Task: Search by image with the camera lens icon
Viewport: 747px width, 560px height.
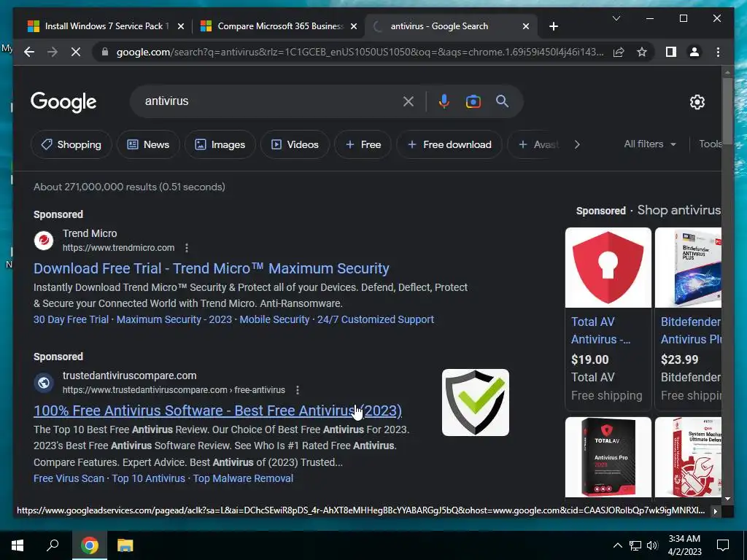Action: point(473,101)
